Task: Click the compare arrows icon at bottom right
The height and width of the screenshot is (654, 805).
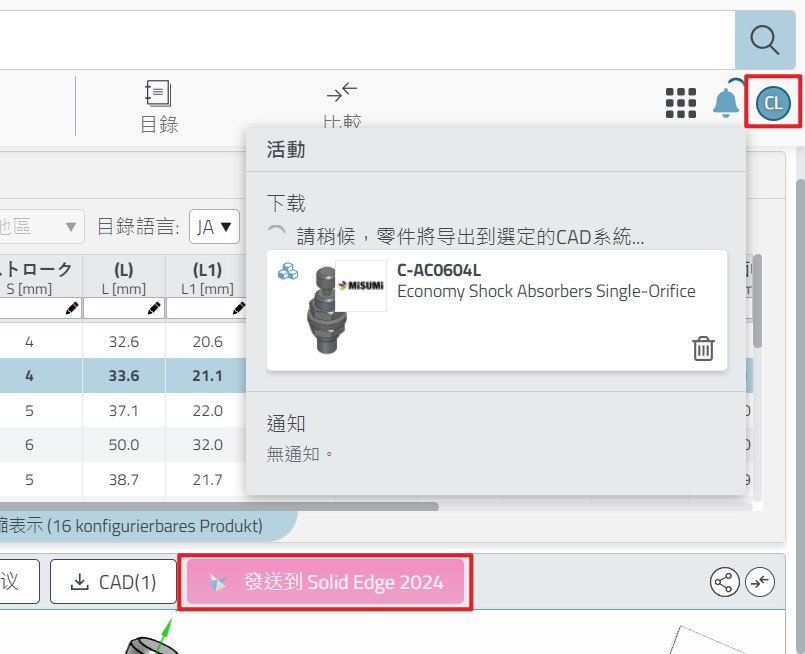Action: pos(760,582)
